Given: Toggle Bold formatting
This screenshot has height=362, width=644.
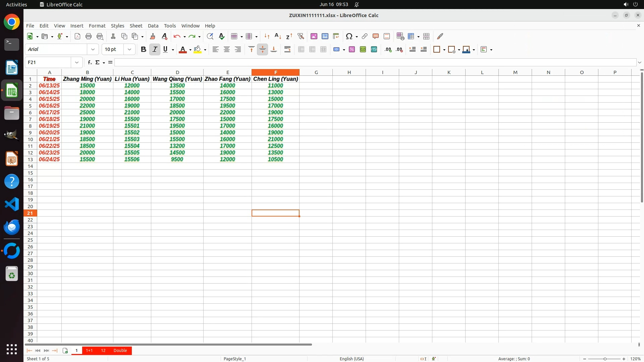Looking at the screenshot, I should coord(143,49).
